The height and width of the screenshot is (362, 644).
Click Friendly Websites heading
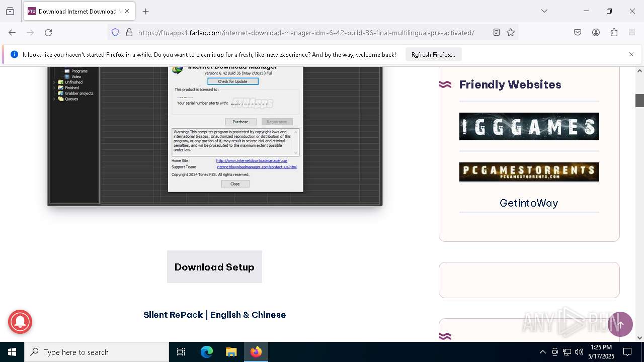tap(510, 84)
